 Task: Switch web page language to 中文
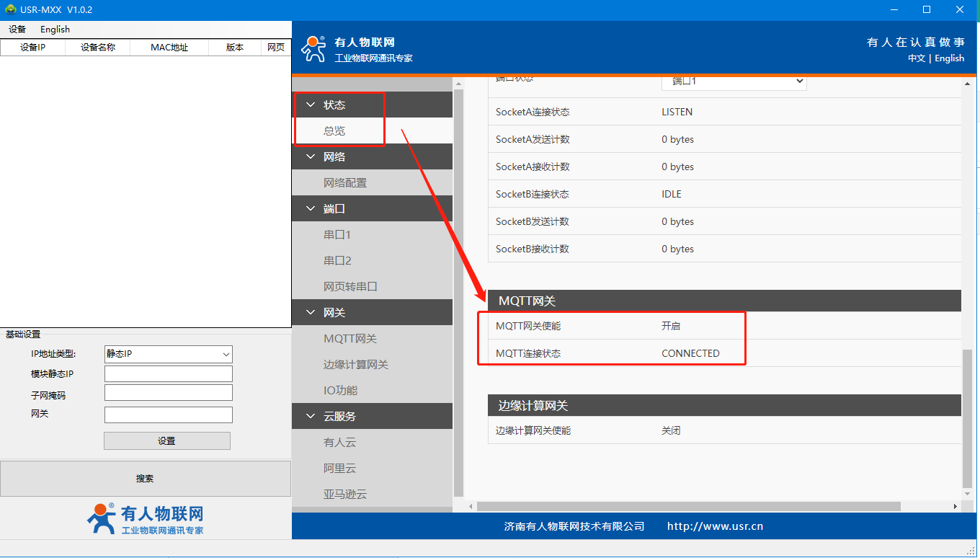point(916,58)
